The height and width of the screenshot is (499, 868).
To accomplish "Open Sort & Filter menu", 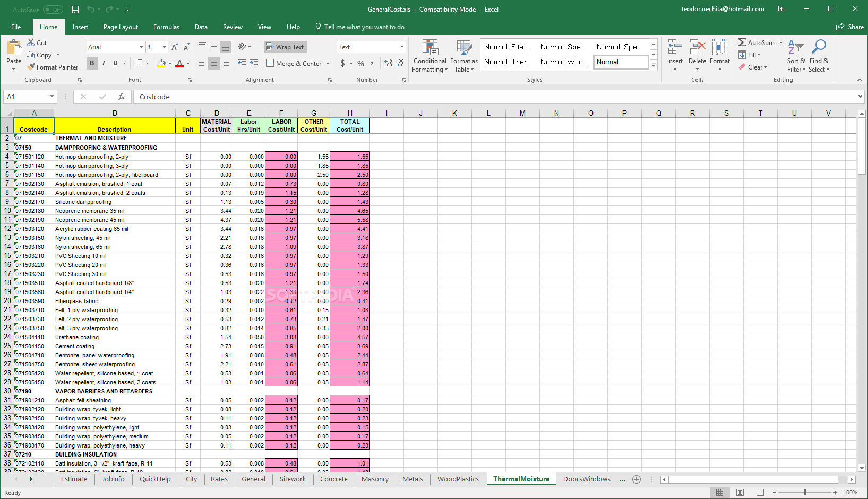I will [796, 56].
